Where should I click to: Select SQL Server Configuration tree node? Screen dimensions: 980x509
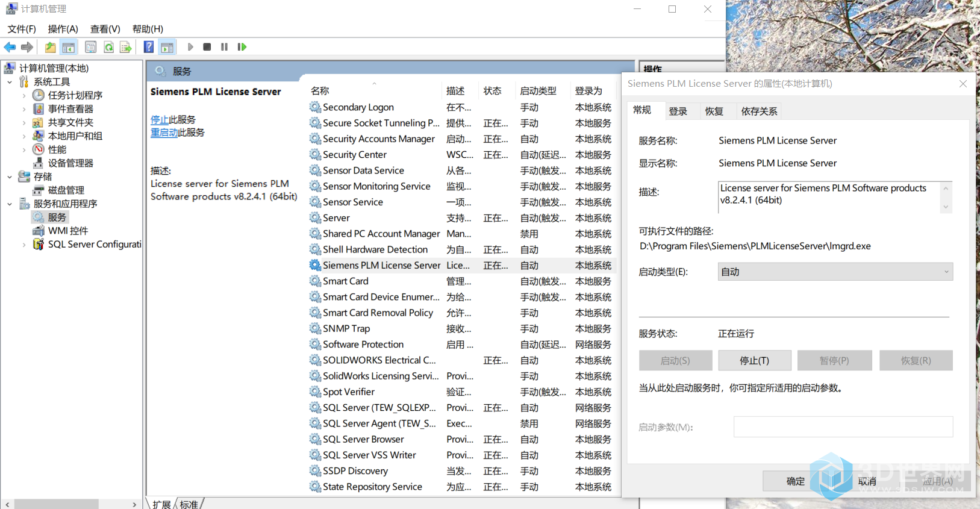[95, 245]
